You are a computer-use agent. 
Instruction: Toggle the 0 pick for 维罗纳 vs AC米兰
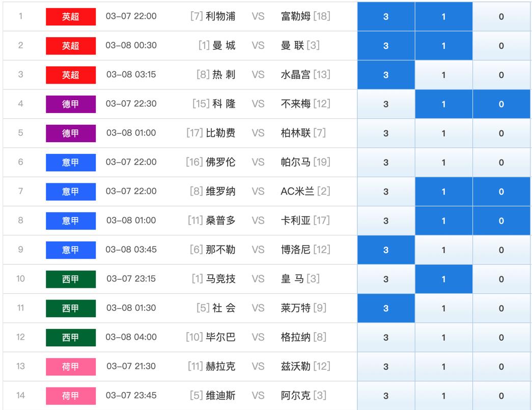pyautogui.click(x=501, y=192)
